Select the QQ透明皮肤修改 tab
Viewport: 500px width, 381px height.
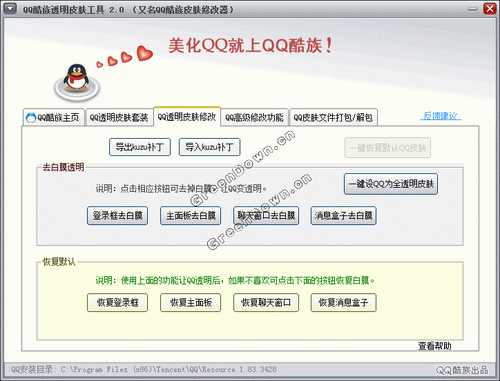[187, 117]
